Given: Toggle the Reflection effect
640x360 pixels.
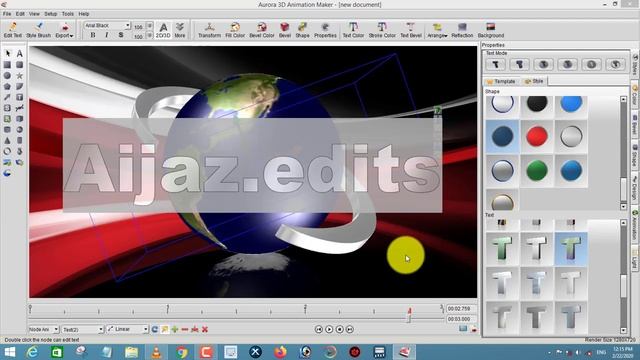Looking at the screenshot, I should click(462, 30).
